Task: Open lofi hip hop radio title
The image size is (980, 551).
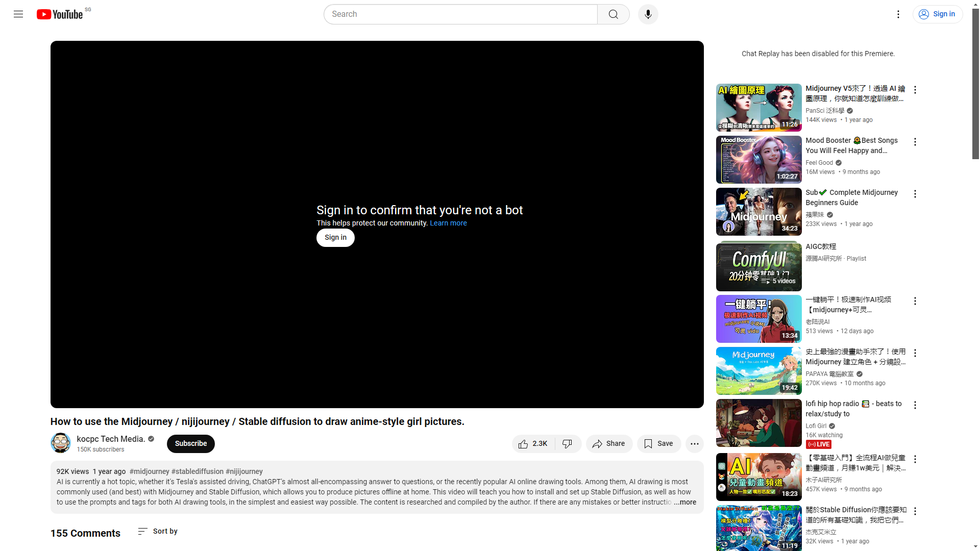Action: [853, 409]
